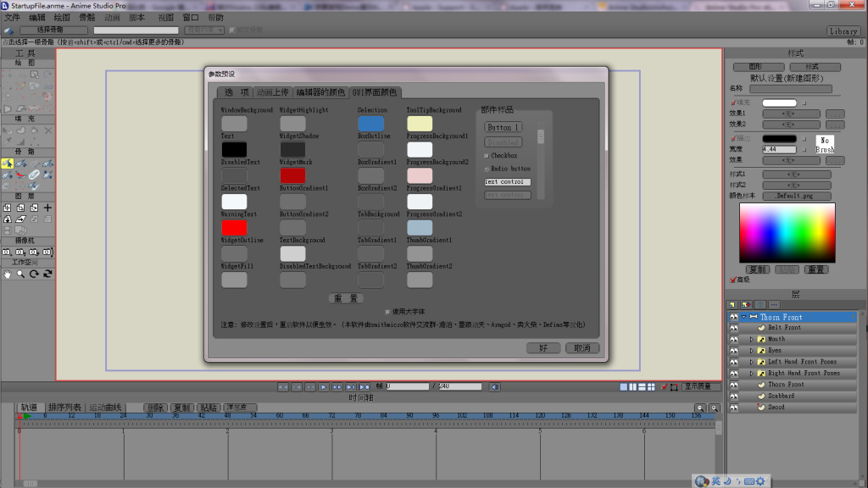Click the Duplicate Layer icon in layers panel

(x=746, y=305)
